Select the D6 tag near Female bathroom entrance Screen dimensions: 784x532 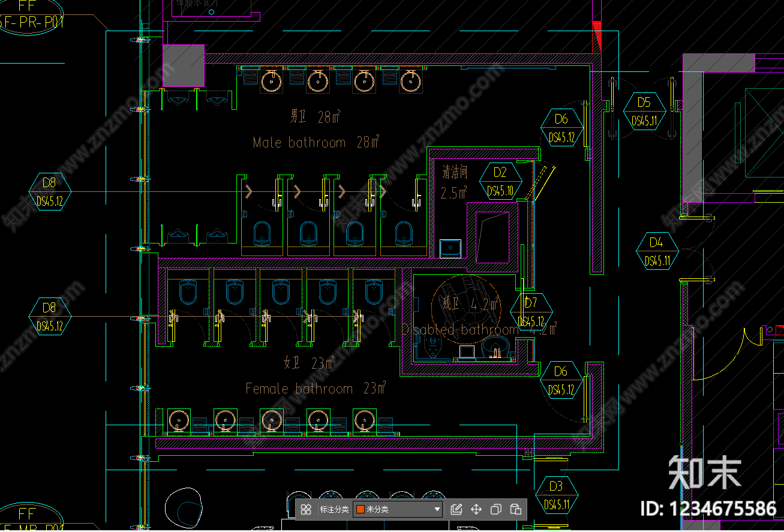(561, 380)
